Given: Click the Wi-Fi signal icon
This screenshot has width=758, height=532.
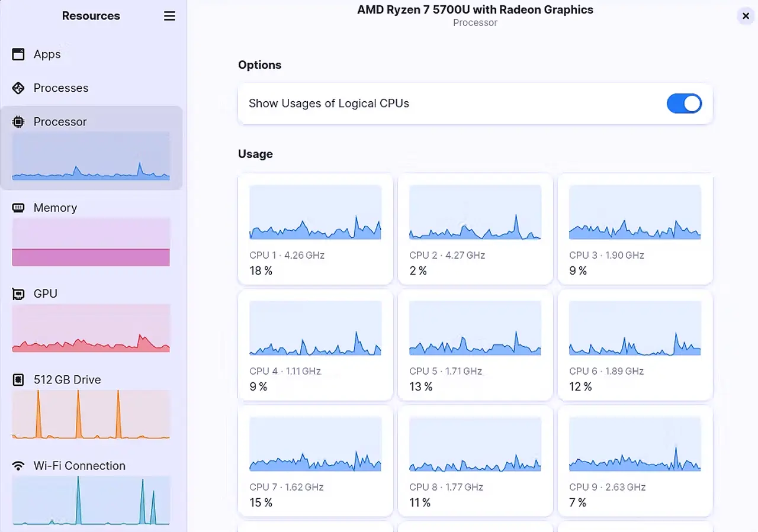Looking at the screenshot, I should click(18, 466).
